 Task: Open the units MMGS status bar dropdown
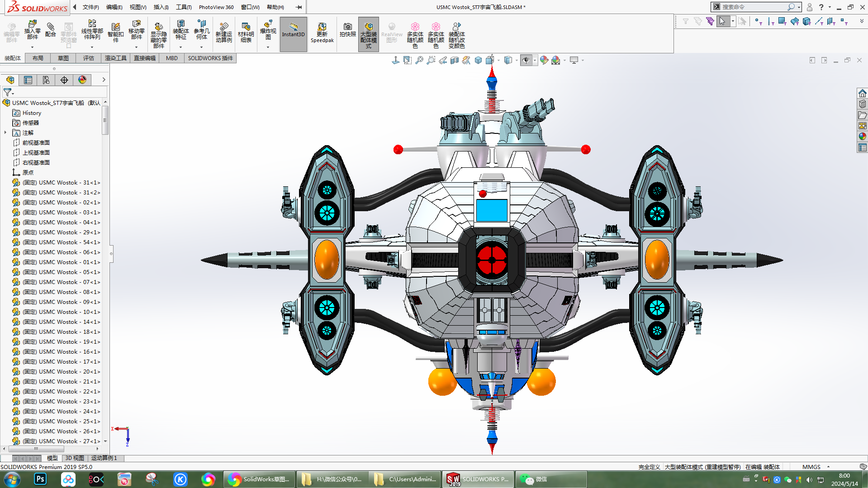coord(828,467)
